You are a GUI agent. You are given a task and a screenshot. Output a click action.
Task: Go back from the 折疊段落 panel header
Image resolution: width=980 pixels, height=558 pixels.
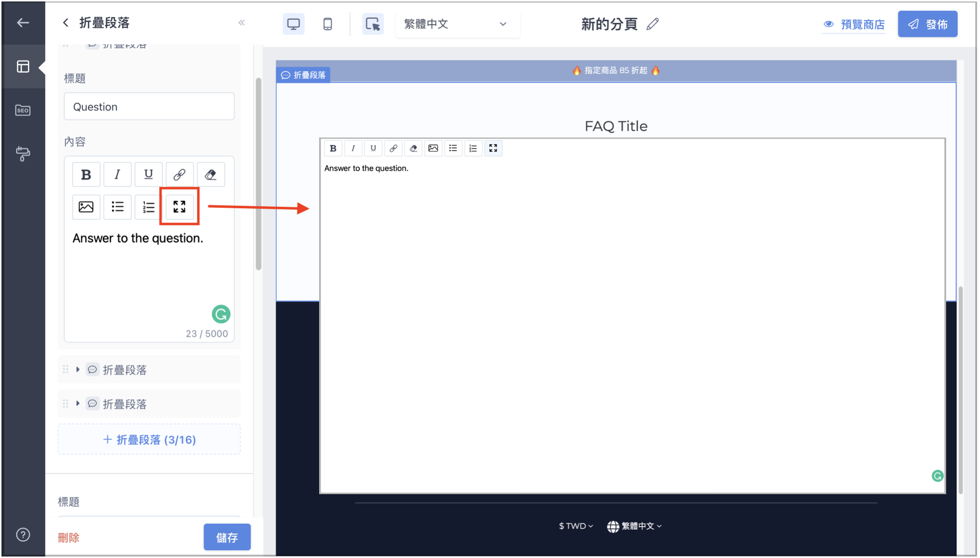[66, 23]
